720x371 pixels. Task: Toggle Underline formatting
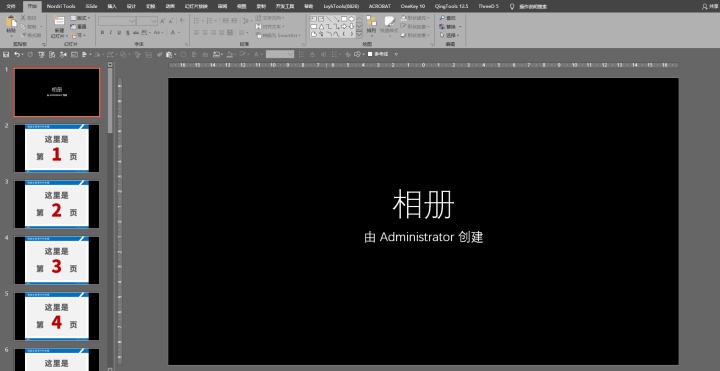click(x=119, y=32)
